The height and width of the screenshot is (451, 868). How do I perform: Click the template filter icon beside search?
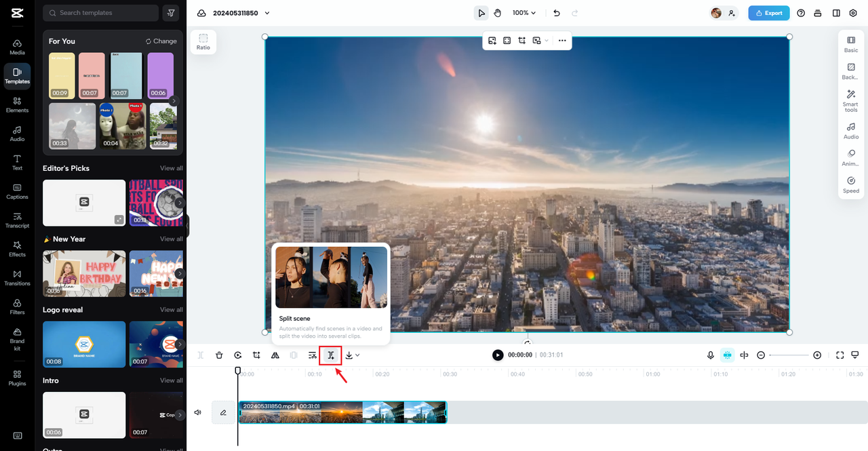(x=172, y=13)
